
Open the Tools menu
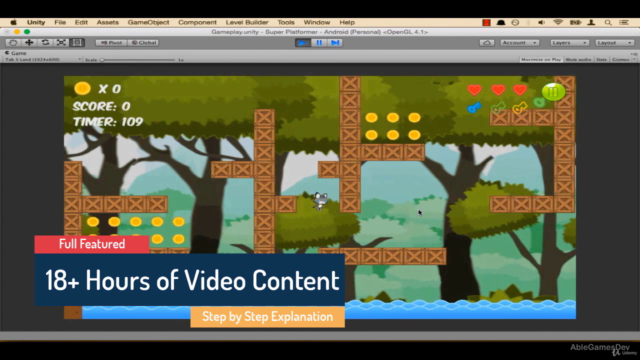(286, 22)
